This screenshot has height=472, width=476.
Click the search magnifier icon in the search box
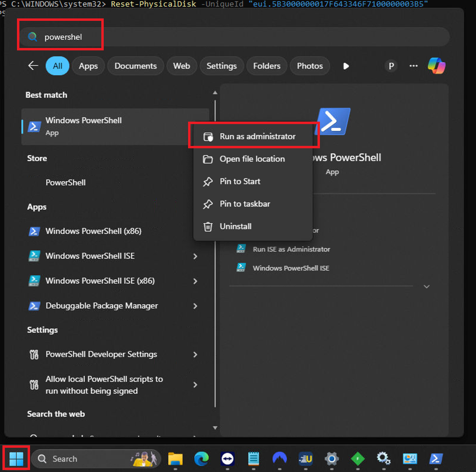[32, 37]
